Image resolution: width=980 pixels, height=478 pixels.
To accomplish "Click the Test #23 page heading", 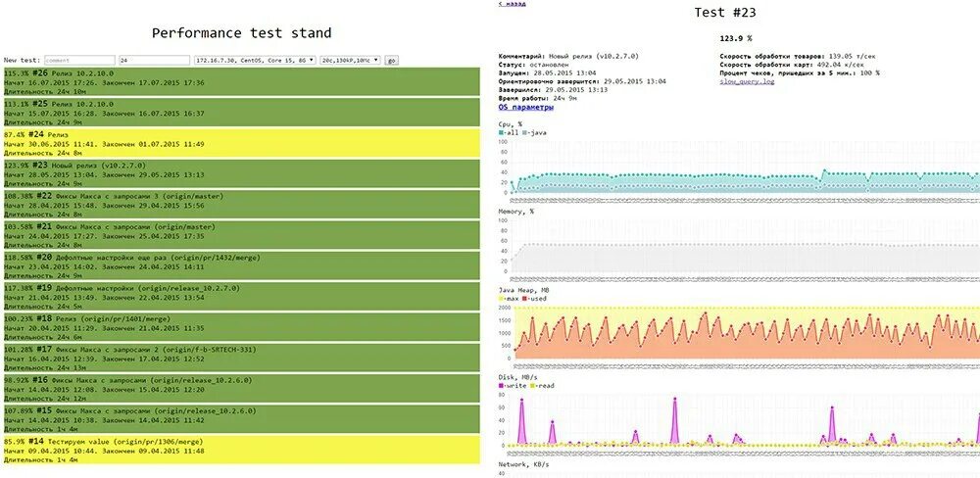I will click(725, 13).
